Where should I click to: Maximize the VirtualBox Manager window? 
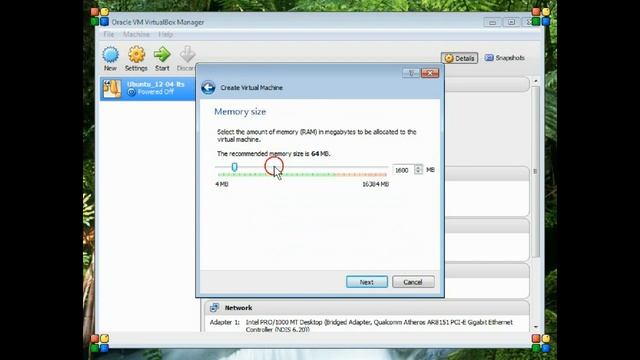tap(511, 22)
